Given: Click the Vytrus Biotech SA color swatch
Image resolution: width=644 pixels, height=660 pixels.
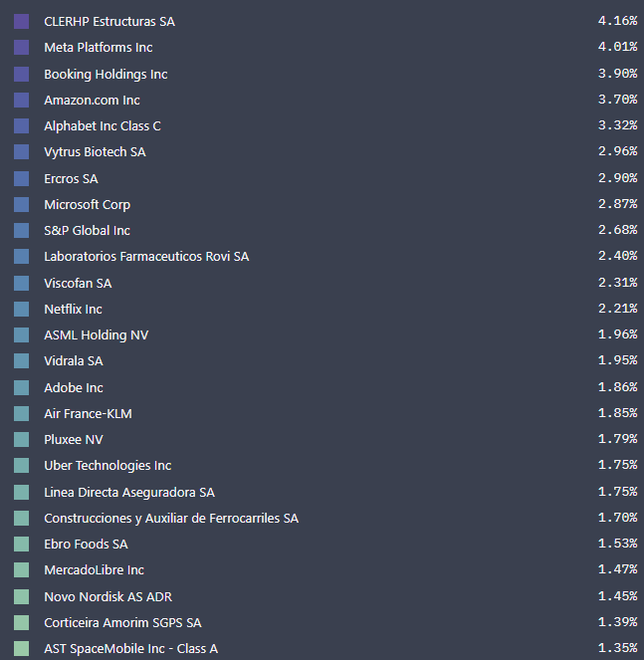Looking at the screenshot, I should 22,152.
